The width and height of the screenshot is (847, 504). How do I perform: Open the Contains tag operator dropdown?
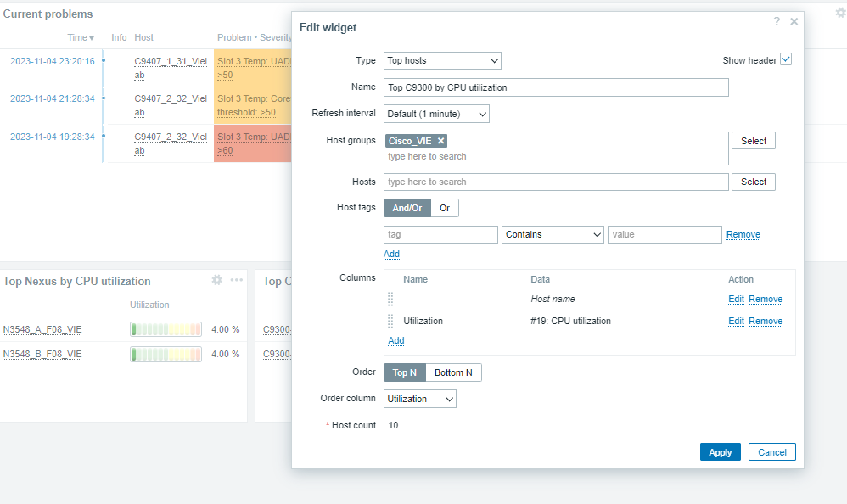[x=553, y=234]
